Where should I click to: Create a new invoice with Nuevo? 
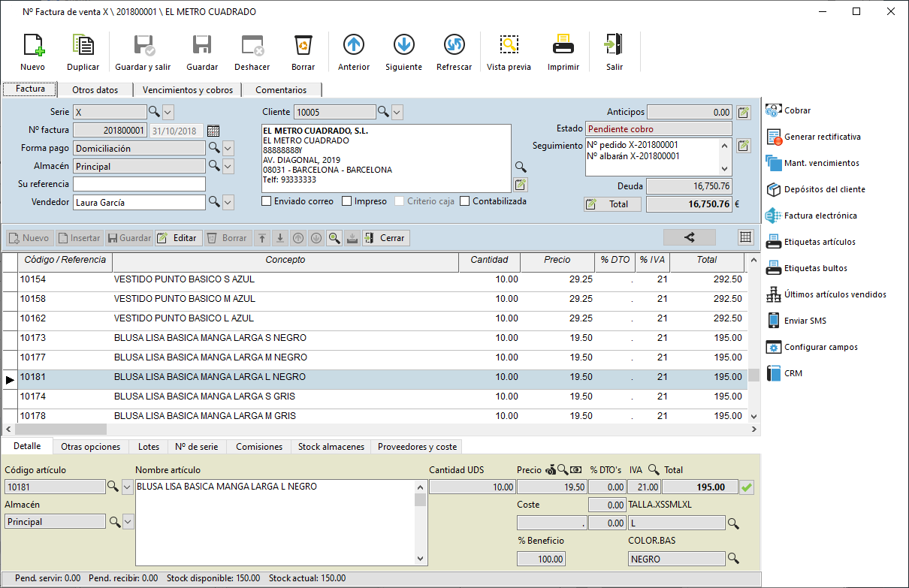tap(32, 52)
